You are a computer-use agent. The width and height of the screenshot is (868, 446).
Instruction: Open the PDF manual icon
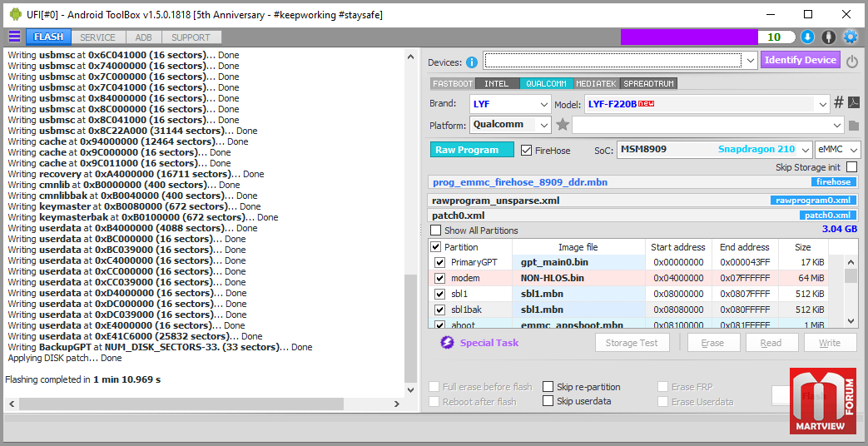[x=854, y=103]
